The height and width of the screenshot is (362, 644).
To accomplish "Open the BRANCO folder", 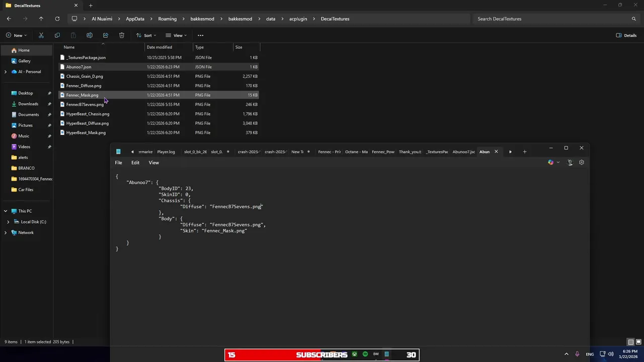I will point(26,168).
